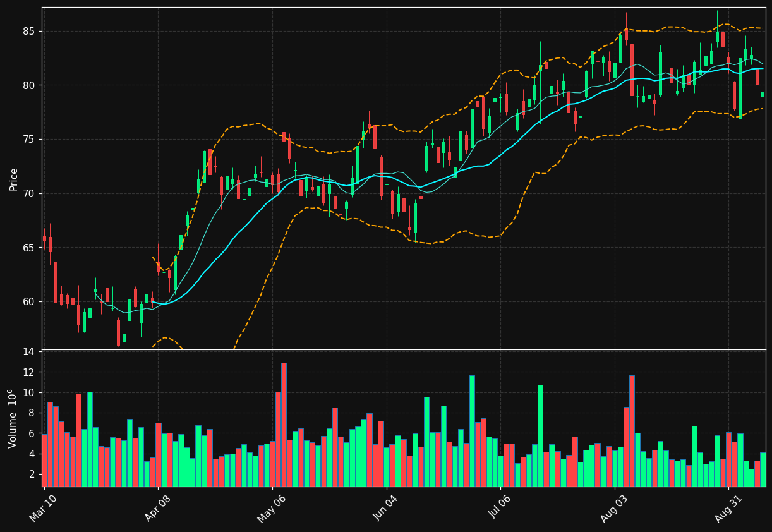Viewport: 772px width, 532px height.
Task: Click the 4 volume axis tick
Action: pos(33,454)
